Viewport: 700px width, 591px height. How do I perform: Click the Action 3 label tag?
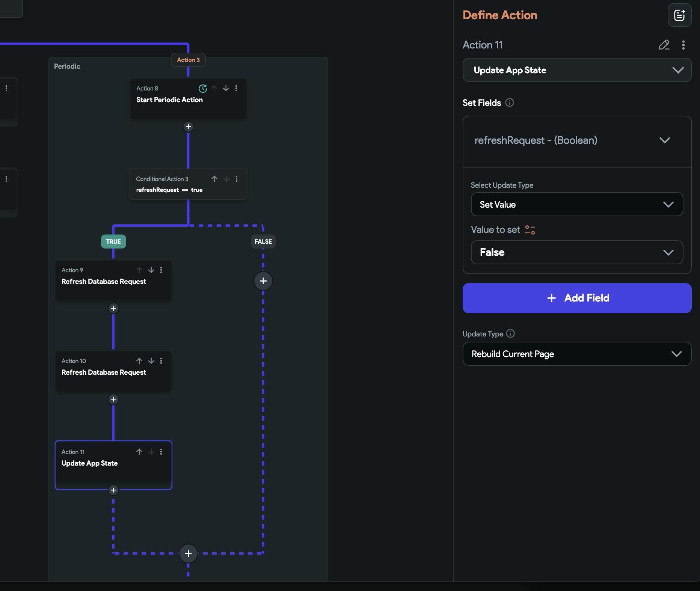tap(188, 60)
